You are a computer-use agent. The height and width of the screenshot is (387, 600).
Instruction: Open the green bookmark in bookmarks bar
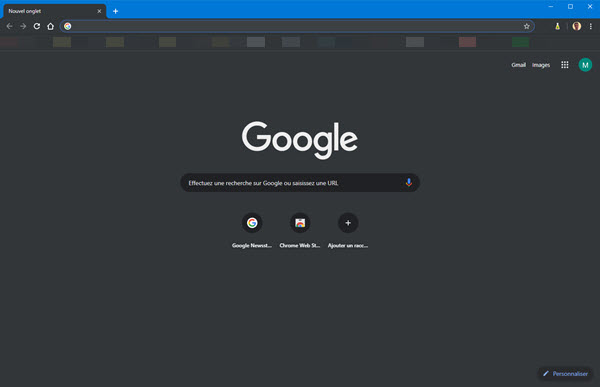pyautogui.click(x=520, y=42)
